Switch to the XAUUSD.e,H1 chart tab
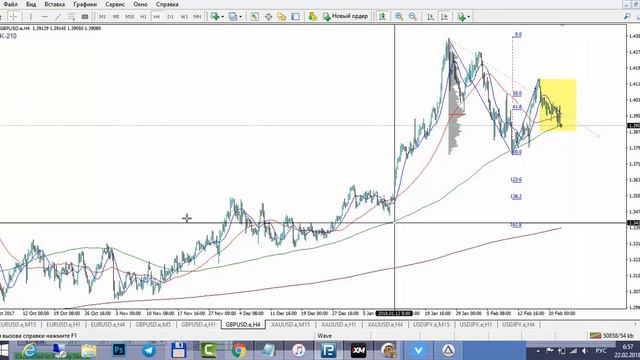 338,324
